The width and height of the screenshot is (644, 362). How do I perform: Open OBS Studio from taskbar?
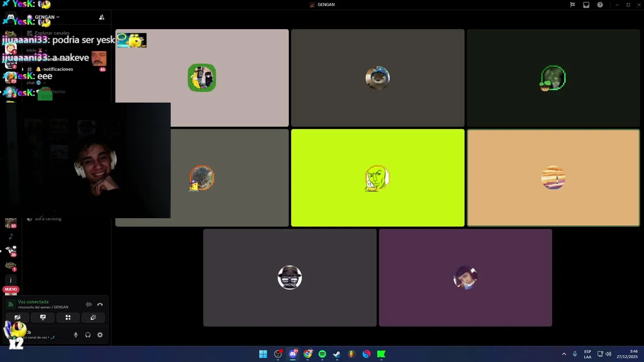(x=278, y=354)
